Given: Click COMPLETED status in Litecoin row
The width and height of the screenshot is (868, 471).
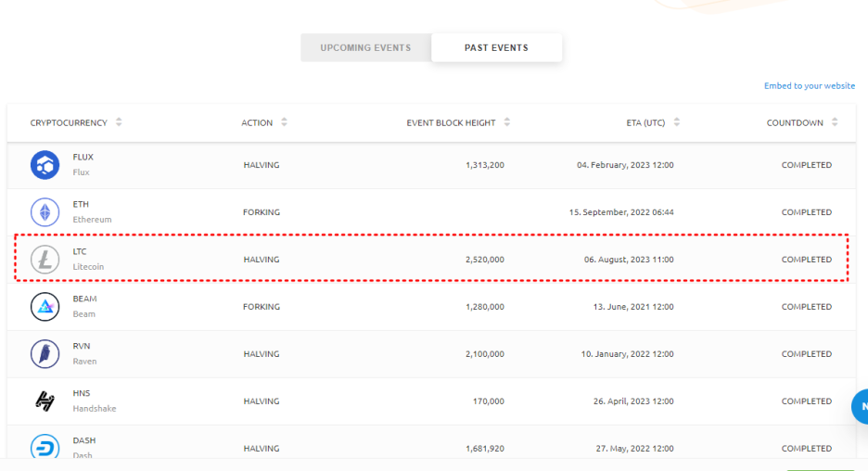Looking at the screenshot, I should pyautogui.click(x=807, y=259).
